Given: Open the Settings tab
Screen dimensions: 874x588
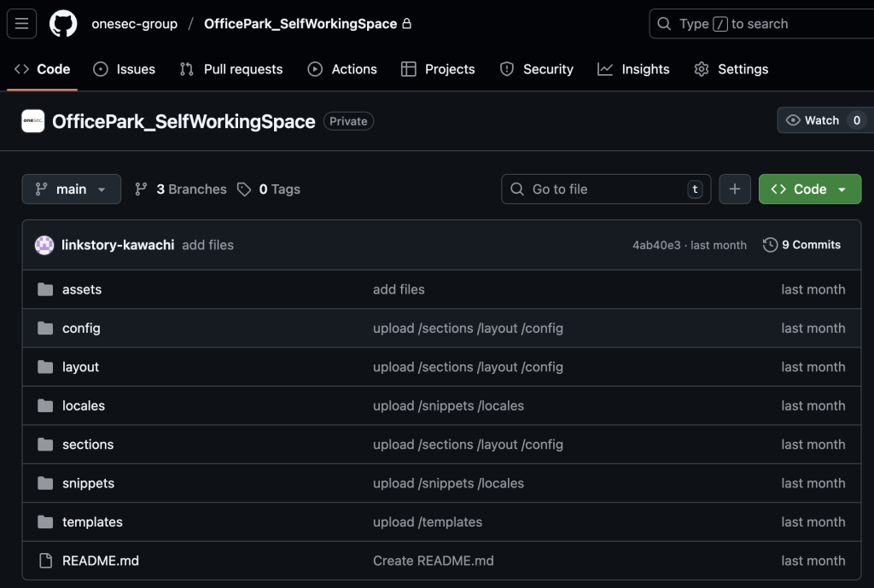Looking at the screenshot, I should click(x=731, y=69).
